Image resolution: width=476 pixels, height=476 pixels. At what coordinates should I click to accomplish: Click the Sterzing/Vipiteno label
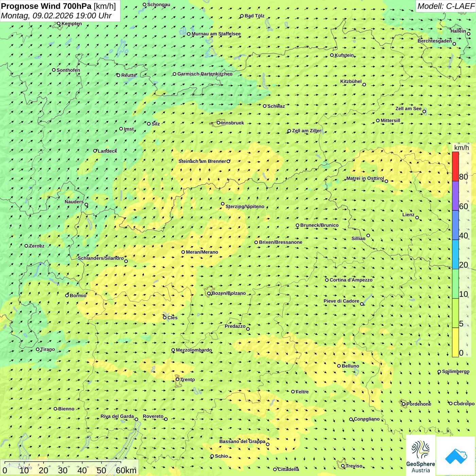tap(245, 206)
